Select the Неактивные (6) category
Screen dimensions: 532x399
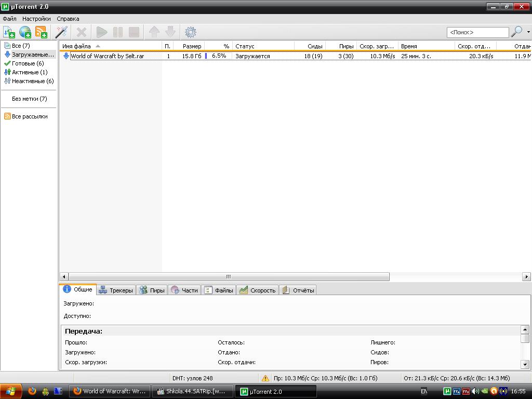point(29,81)
